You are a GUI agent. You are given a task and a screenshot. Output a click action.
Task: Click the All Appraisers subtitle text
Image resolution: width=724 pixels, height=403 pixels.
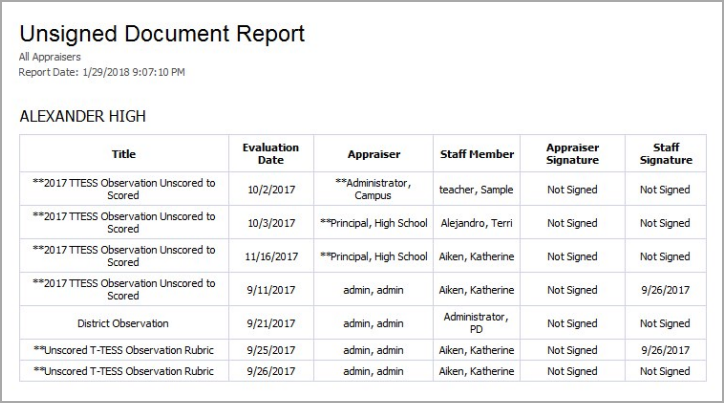50,57
